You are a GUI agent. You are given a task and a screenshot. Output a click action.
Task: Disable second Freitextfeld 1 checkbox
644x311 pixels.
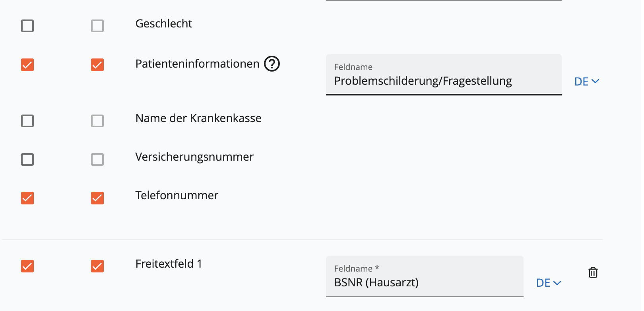coord(97,266)
